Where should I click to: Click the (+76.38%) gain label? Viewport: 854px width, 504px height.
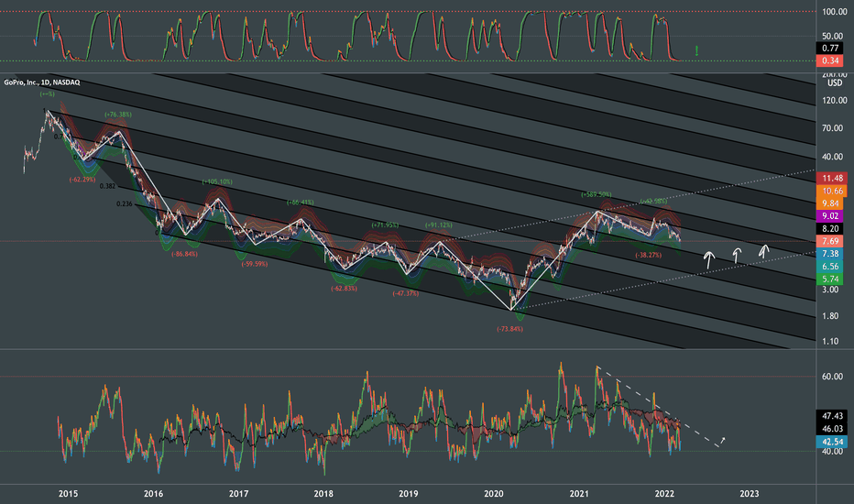click(x=118, y=115)
